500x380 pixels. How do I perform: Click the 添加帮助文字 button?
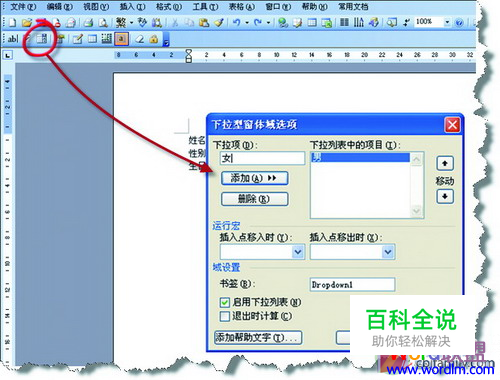[x=258, y=337]
